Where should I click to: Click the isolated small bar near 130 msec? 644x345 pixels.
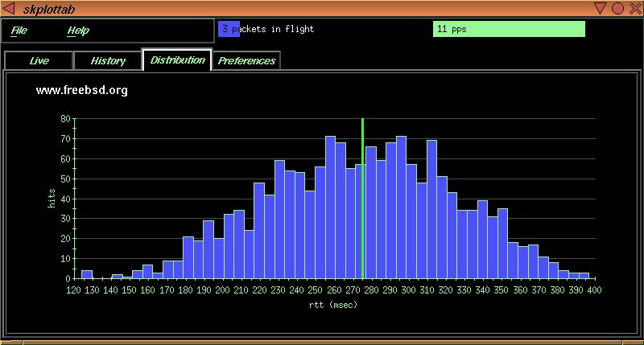(x=87, y=274)
